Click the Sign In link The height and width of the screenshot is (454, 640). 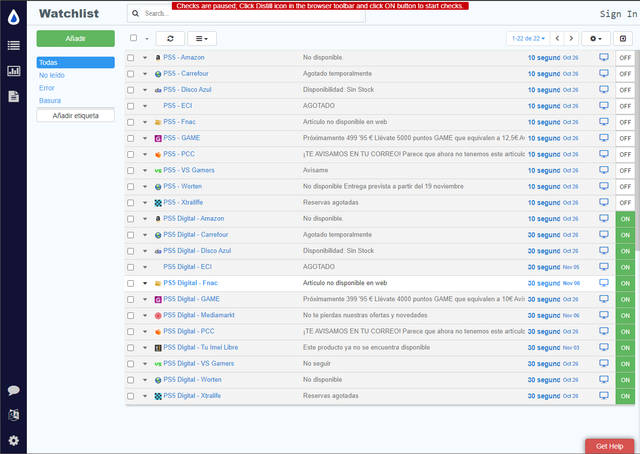(x=618, y=14)
